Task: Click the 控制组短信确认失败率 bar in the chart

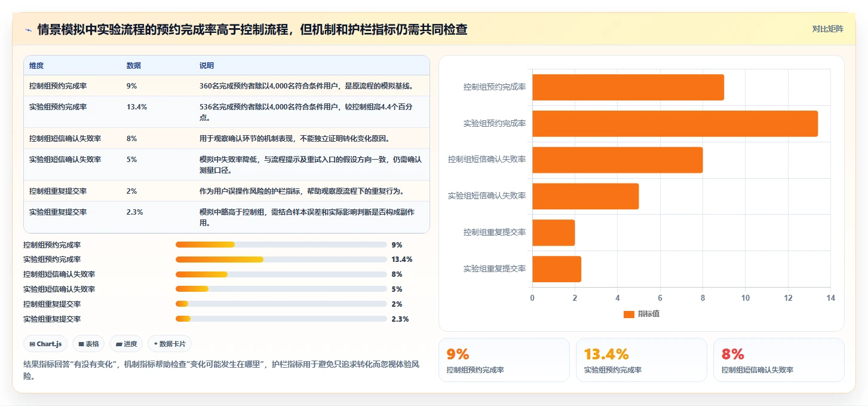Action: pos(617,160)
